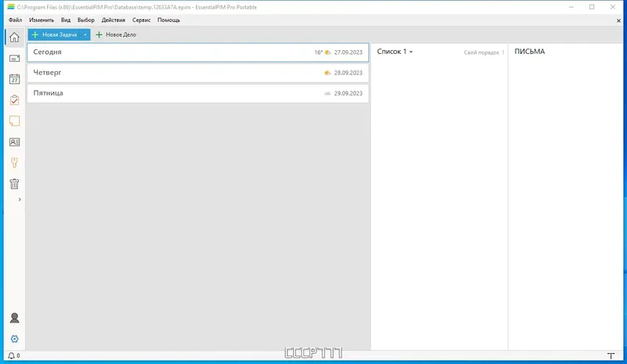Open the Passwords key module
The image size is (627, 364).
14,163
